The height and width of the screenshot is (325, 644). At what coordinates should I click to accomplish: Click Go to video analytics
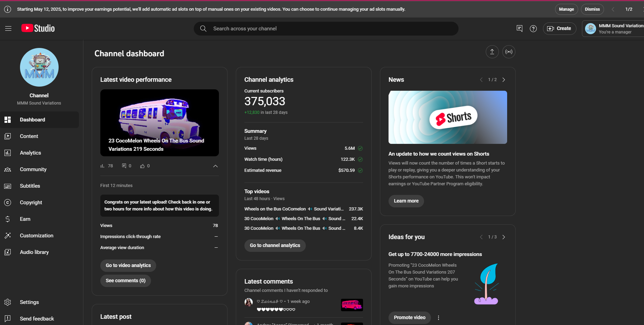point(128,265)
